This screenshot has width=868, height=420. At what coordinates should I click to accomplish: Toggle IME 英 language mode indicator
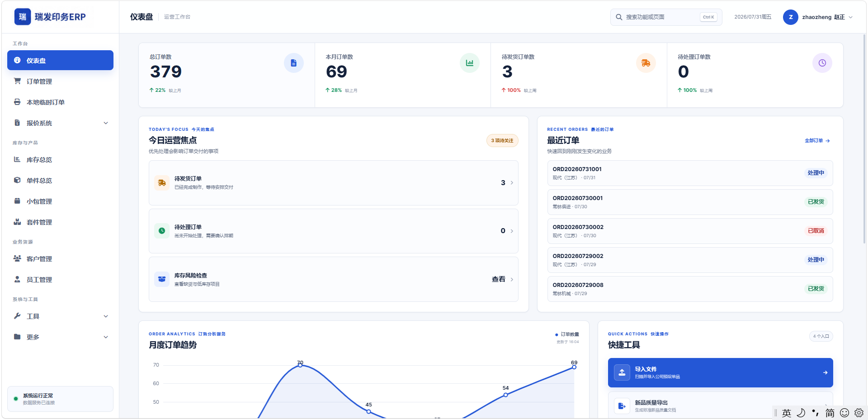coord(787,413)
